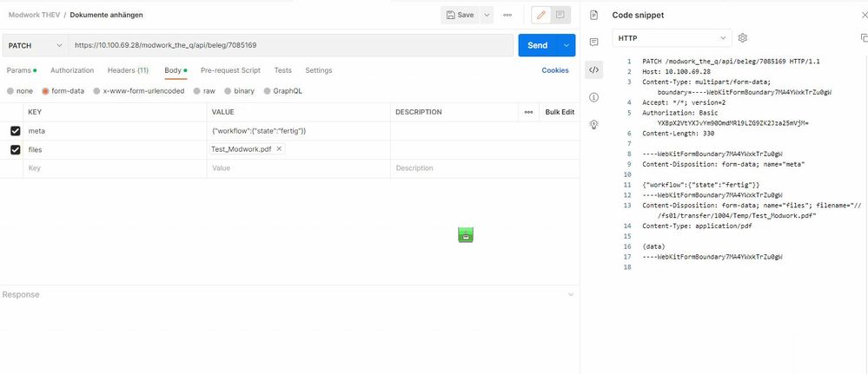Expand the Send button dropdown arrow
The height and width of the screenshot is (374, 868).
[x=567, y=45]
